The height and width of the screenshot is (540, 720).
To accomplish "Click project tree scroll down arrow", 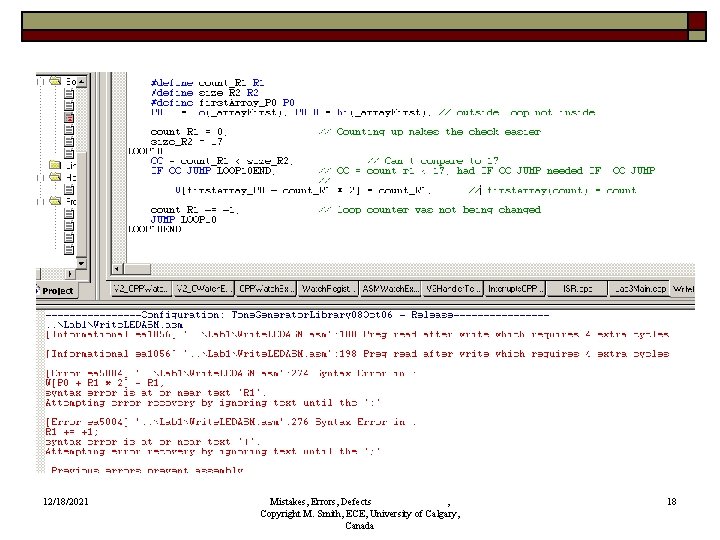I will pos(81,264).
